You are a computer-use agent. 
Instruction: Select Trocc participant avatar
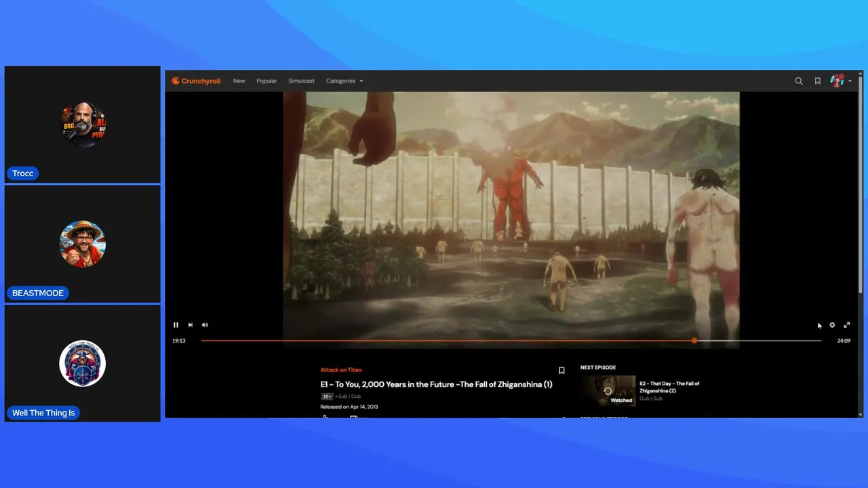pyautogui.click(x=83, y=125)
